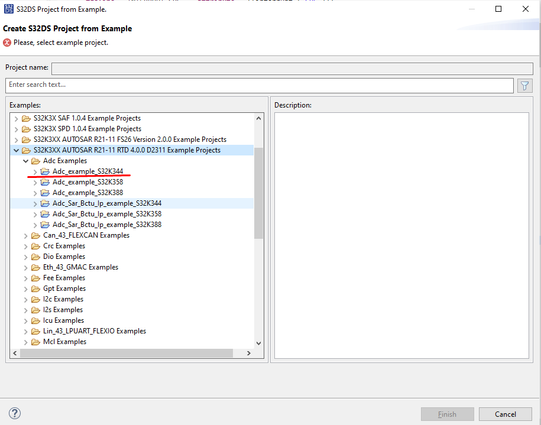The height and width of the screenshot is (425, 541).
Task: Expand the Adc_example_S32K344 node
Action: click(x=35, y=172)
